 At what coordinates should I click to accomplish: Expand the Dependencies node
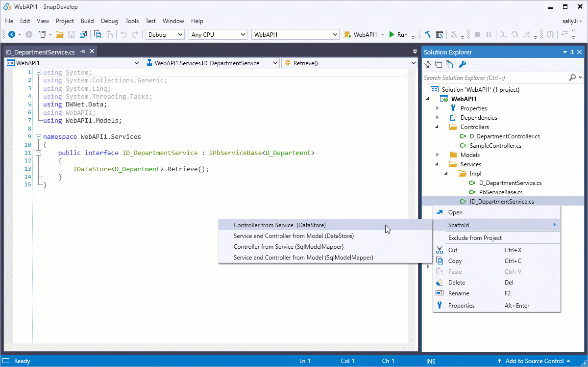(x=437, y=117)
